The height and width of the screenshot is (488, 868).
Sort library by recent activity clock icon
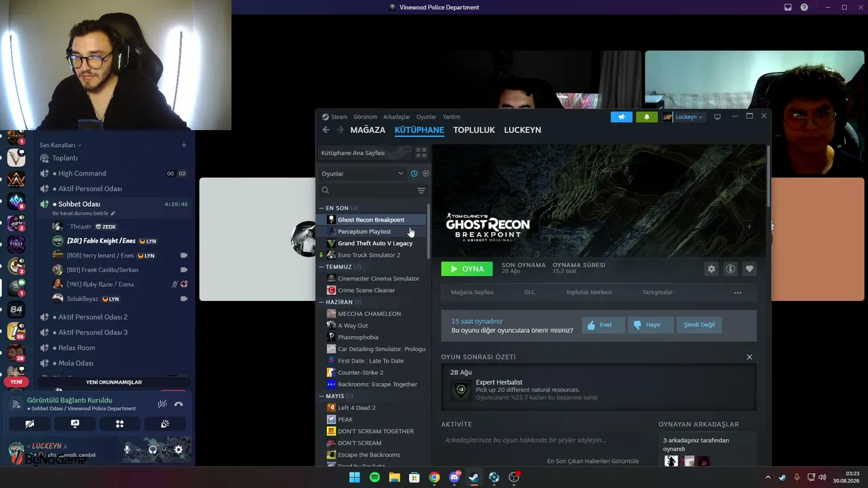point(414,174)
